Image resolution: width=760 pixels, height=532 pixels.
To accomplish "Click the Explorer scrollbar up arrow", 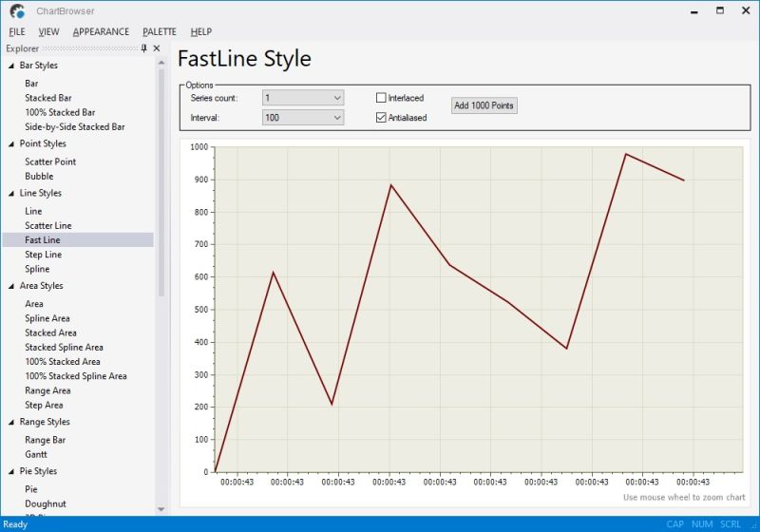I will [161, 63].
